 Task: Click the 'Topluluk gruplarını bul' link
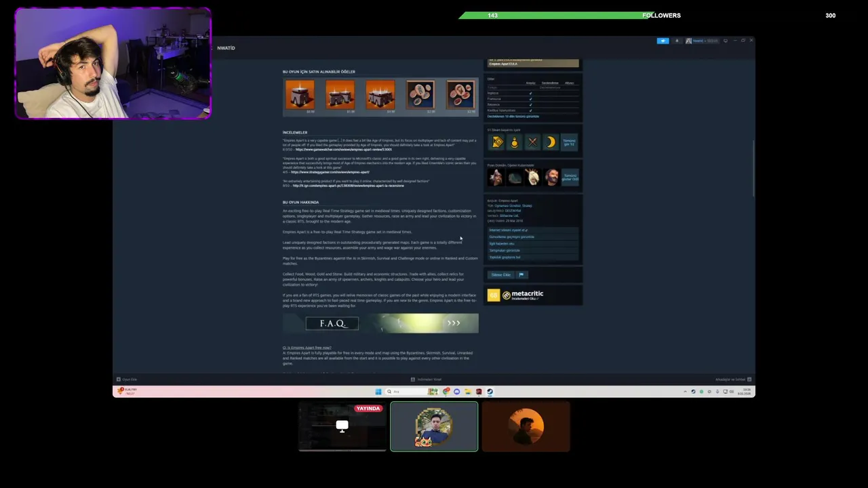[533, 258]
